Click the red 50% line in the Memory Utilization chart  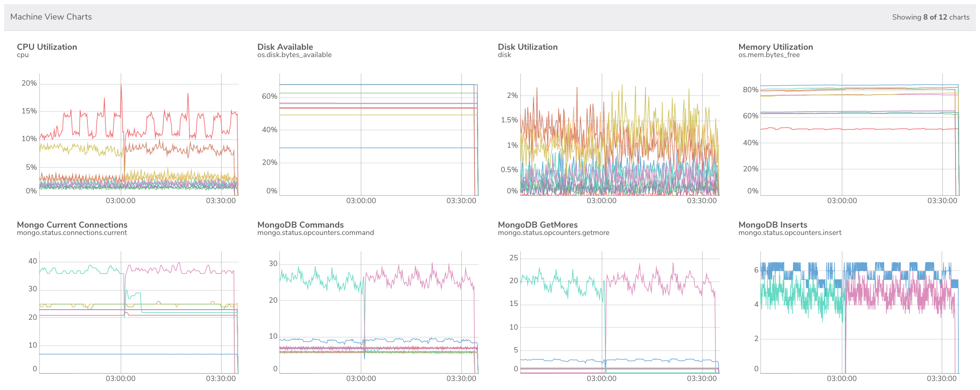tap(857, 129)
